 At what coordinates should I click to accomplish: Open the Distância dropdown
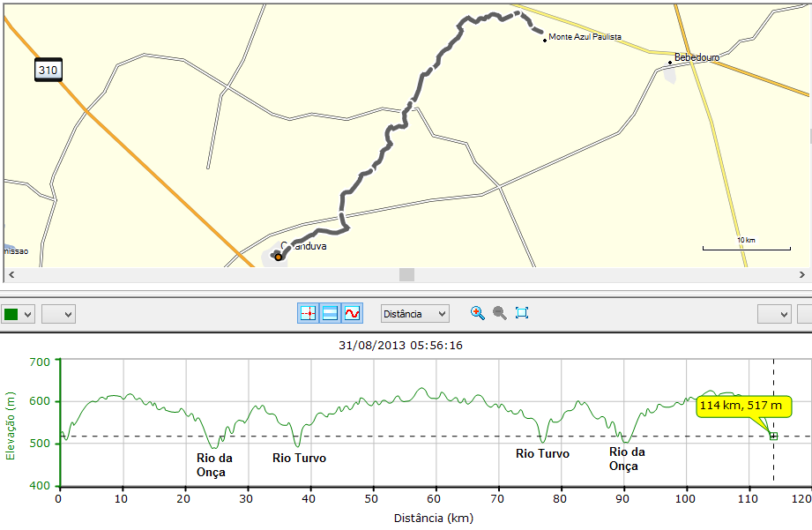(x=414, y=314)
